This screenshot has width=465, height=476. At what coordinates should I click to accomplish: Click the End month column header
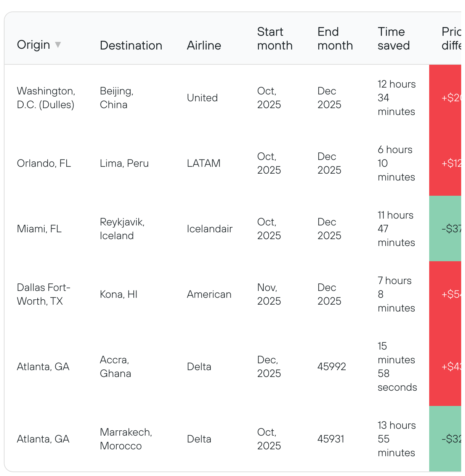335,38
